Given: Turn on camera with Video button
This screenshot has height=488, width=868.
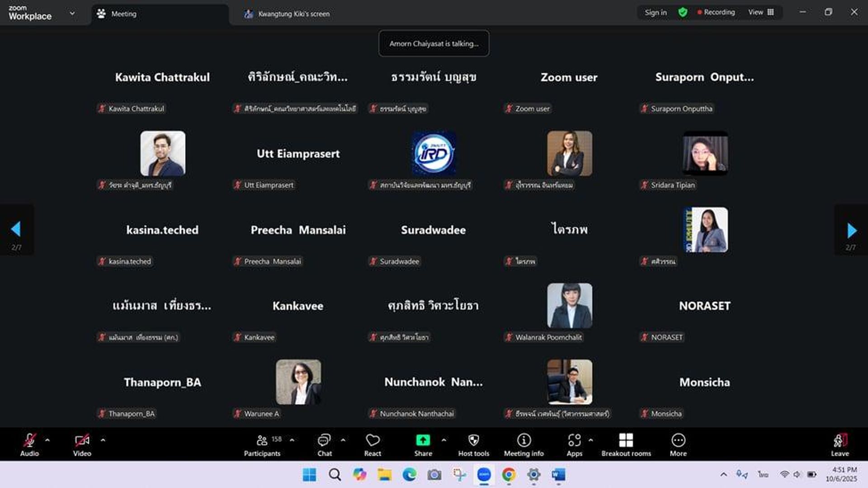Looking at the screenshot, I should tap(82, 445).
